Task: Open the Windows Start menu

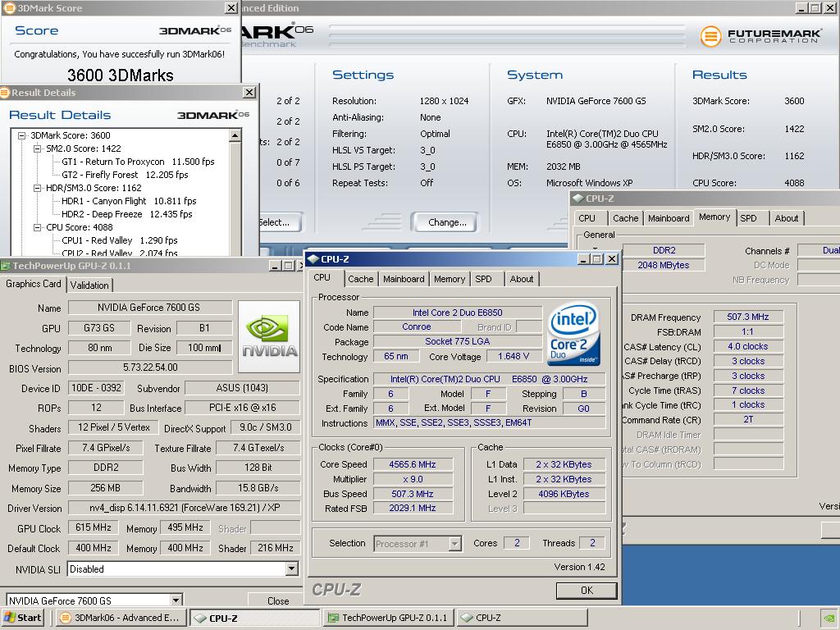Action: point(24,618)
